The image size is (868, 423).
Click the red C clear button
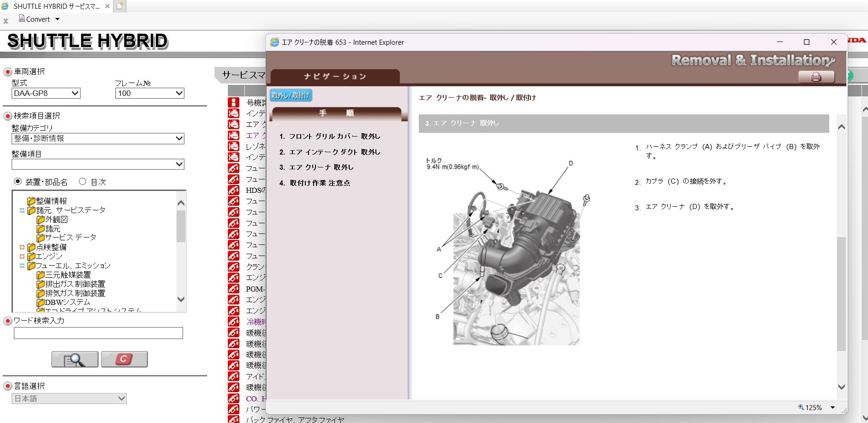pyautogui.click(x=124, y=359)
